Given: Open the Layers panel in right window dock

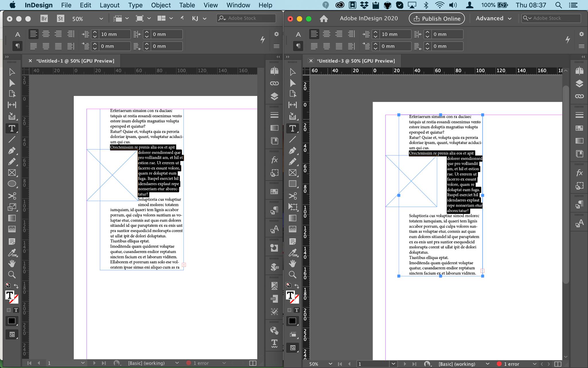Looking at the screenshot, I should click(579, 83).
